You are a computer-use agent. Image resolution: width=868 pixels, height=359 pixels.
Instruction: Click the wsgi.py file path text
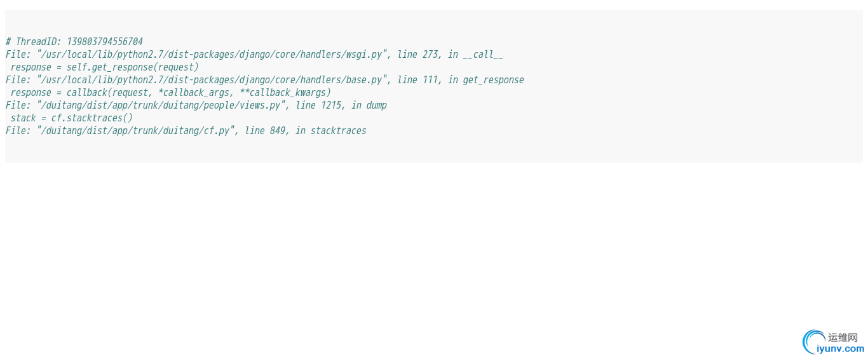coord(212,55)
